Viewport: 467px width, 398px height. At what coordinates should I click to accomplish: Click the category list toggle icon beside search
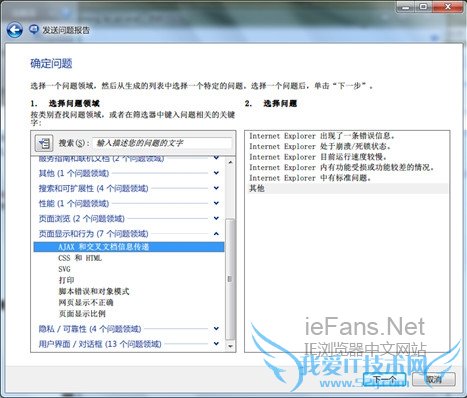tap(44, 143)
